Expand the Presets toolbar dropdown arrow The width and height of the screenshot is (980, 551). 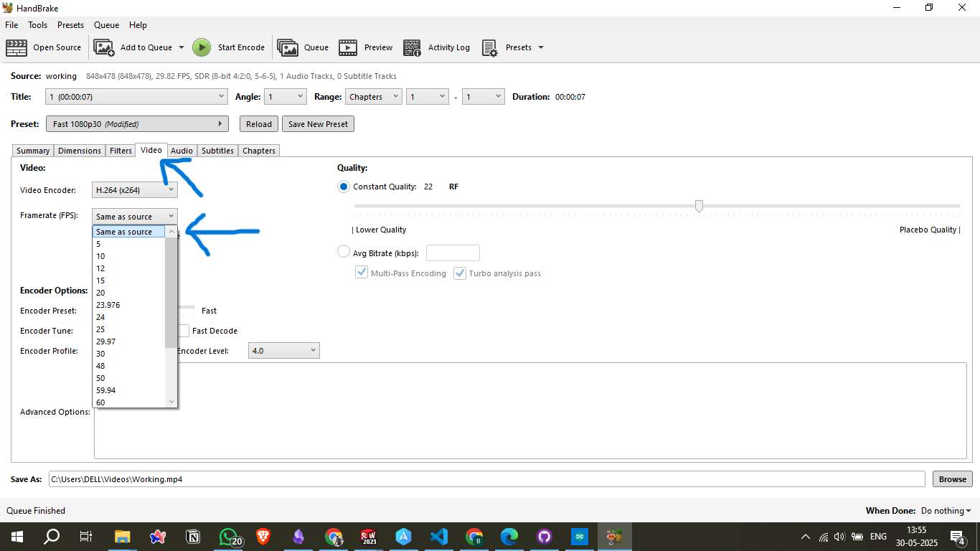[x=541, y=47]
